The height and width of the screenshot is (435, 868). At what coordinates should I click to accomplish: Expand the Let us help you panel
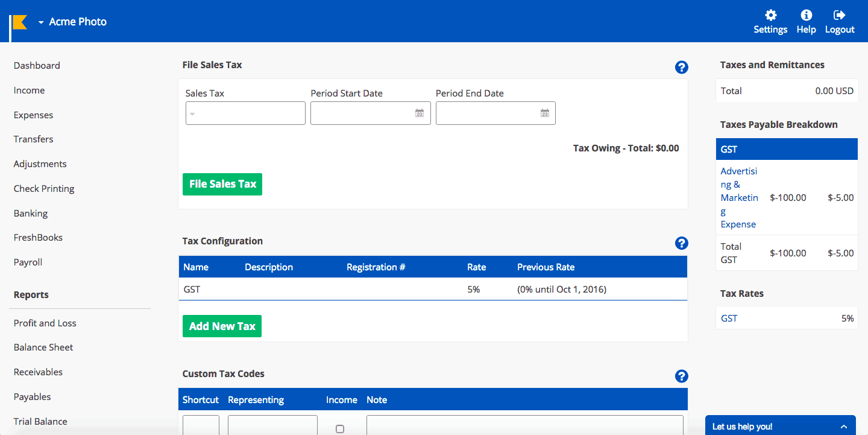(781, 426)
